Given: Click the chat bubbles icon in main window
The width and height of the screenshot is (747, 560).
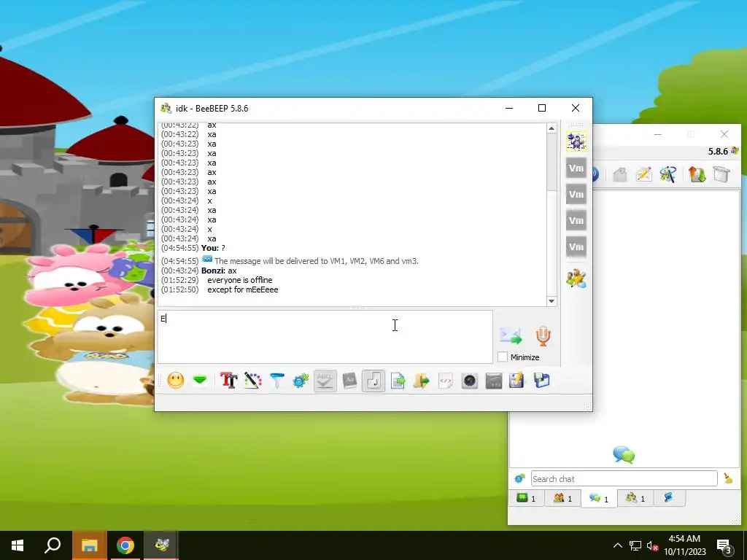Looking at the screenshot, I should (x=624, y=454).
